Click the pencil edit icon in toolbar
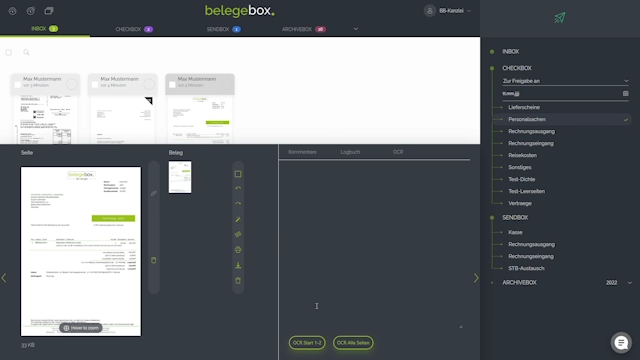Image resolution: width=640 pixels, height=360 pixels. 238,219
